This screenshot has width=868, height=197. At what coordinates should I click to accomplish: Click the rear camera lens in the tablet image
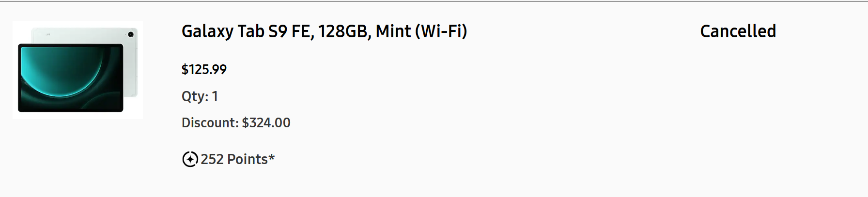(131, 34)
